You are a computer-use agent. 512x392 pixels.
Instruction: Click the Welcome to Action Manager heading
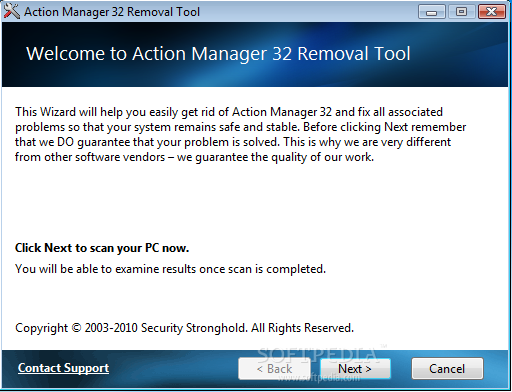(218, 54)
